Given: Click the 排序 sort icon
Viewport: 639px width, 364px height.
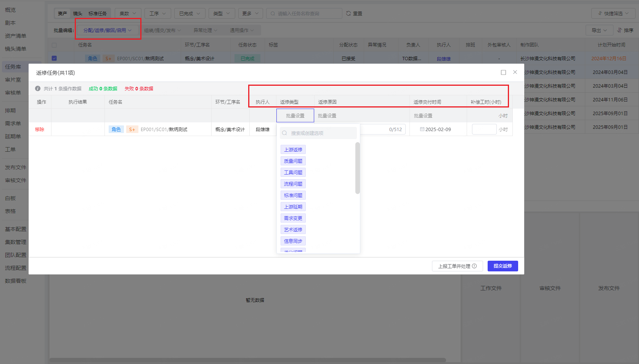Looking at the screenshot, I should pos(620,30).
